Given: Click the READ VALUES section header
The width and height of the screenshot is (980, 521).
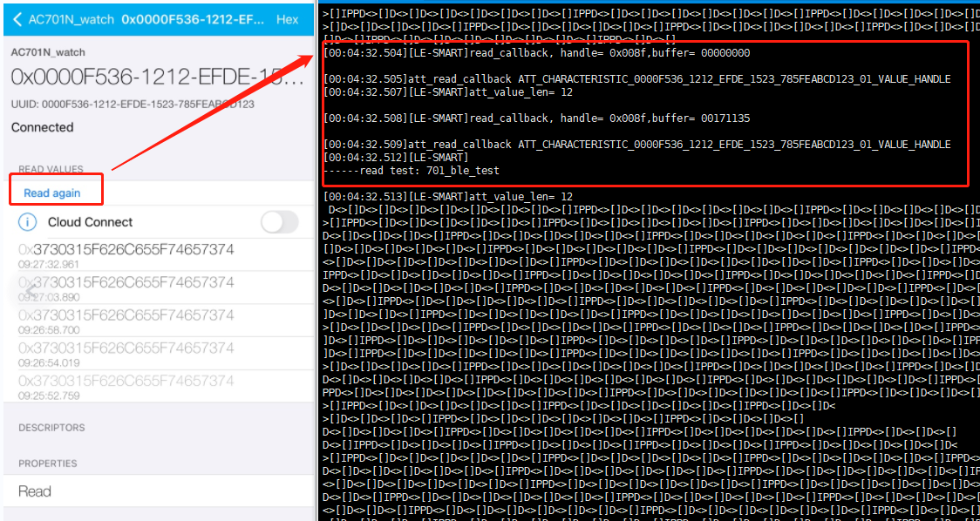Looking at the screenshot, I should [51, 169].
